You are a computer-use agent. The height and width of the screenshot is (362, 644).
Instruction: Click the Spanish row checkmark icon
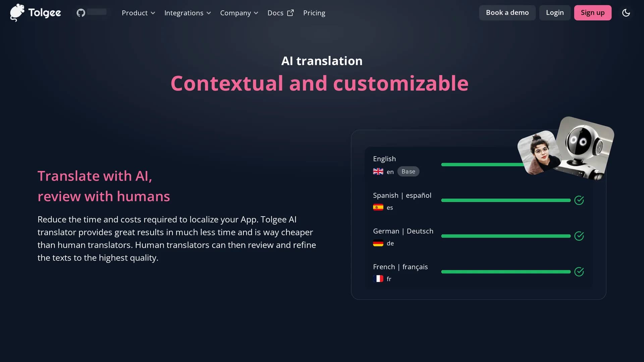pyautogui.click(x=579, y=200)
